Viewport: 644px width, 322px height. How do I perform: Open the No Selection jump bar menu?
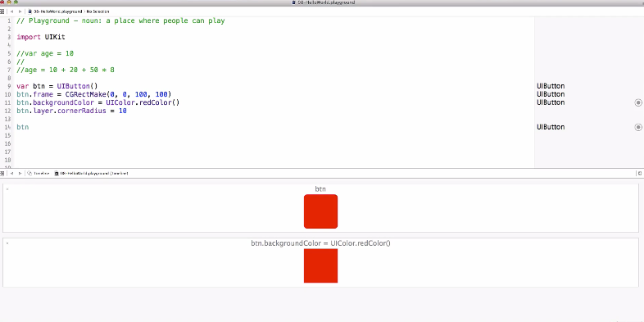coord(98,11)
